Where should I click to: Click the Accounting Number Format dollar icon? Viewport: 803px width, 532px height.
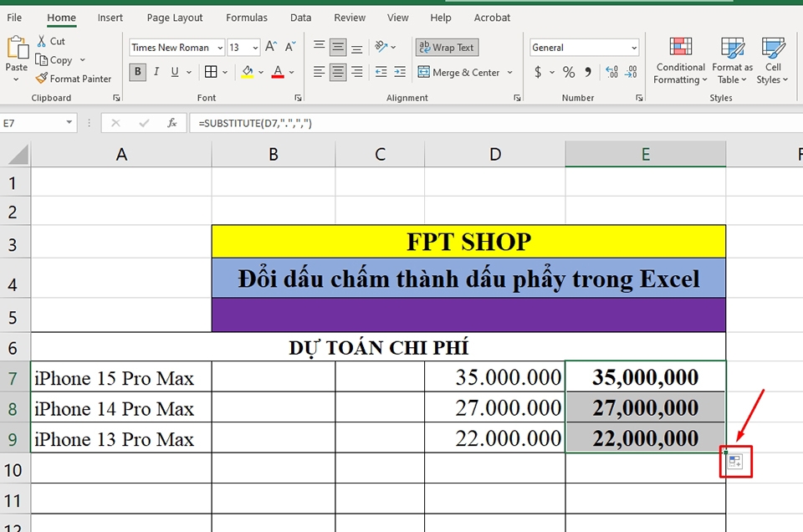(538, 72)
